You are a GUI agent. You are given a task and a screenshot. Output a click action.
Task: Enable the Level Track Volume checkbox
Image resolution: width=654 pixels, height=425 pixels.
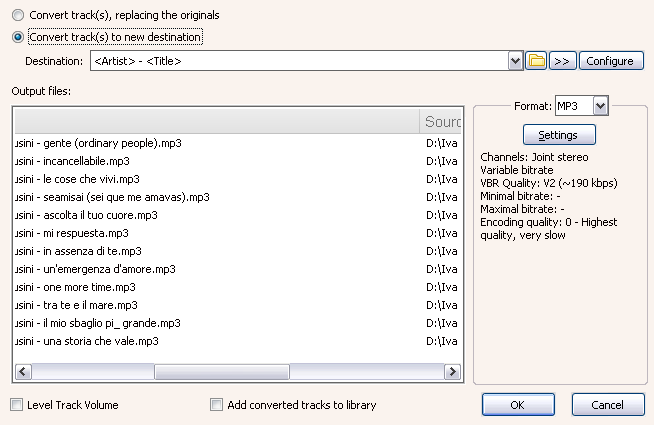[17, 405]
